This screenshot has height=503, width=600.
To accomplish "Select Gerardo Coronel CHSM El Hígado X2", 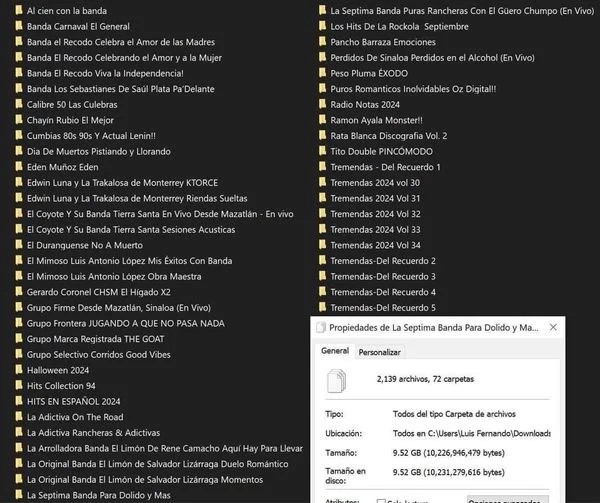I will tap(99, 292).
